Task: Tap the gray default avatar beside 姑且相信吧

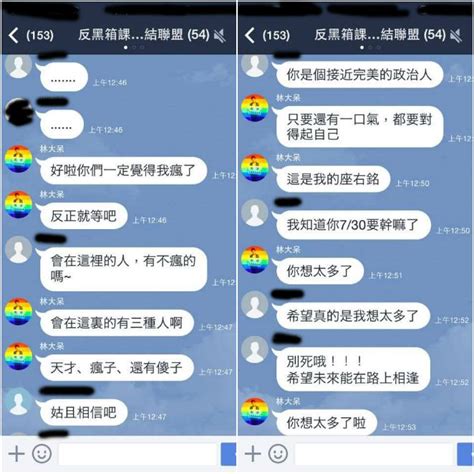Action: (x=19, y=402)
